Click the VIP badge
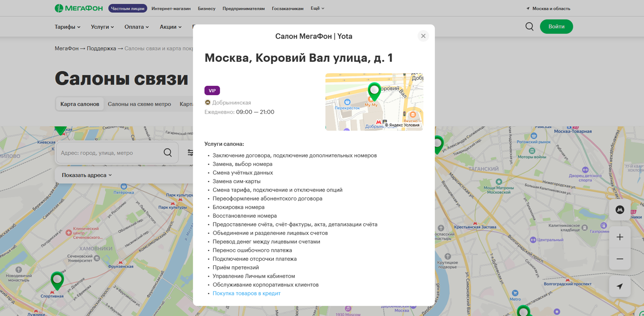The height and width of the screenshot is (316, 644). 212,90
